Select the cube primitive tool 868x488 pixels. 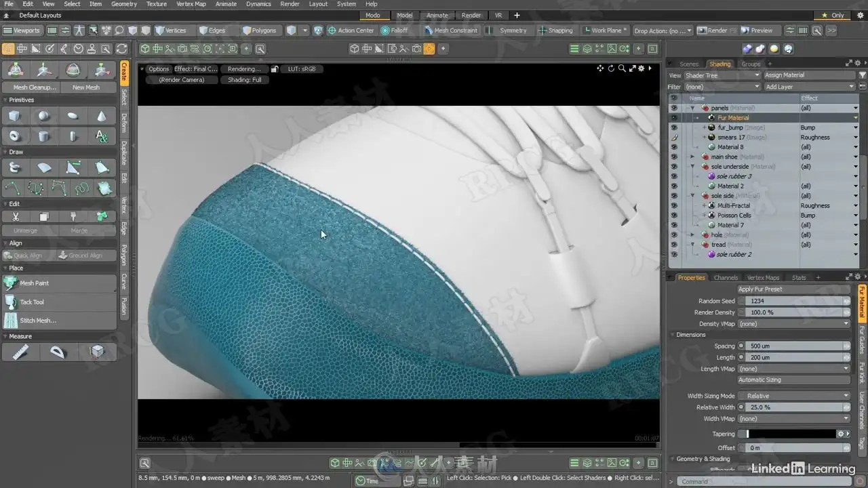[14, 116]
